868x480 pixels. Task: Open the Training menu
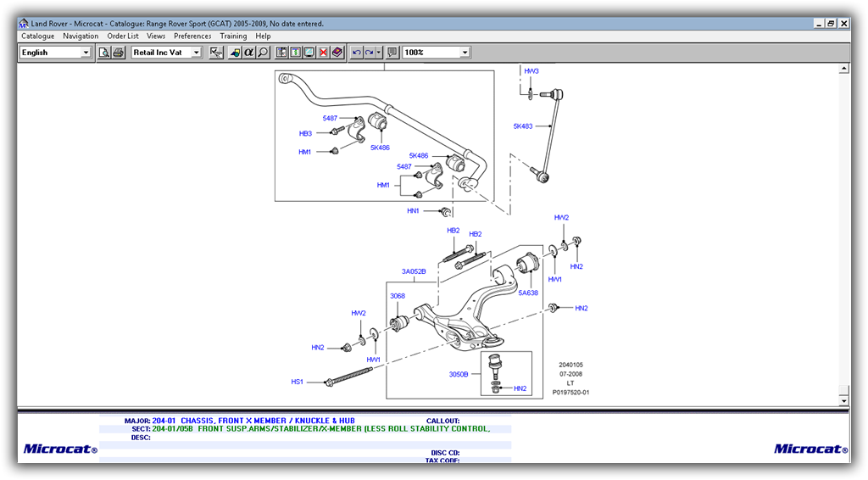coord(233,36)
